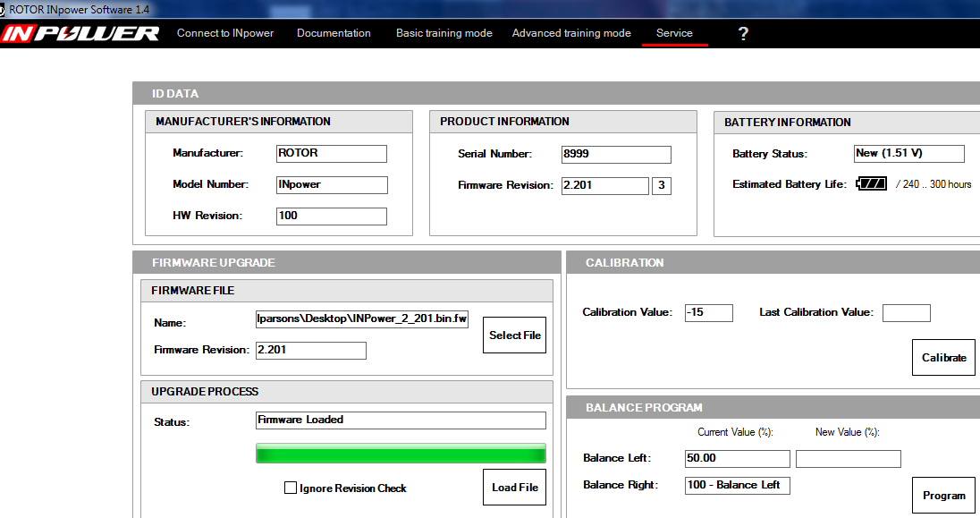Open help via the question mark icon
This screenshot has height=518, width=980.
[x=743, y=33]
